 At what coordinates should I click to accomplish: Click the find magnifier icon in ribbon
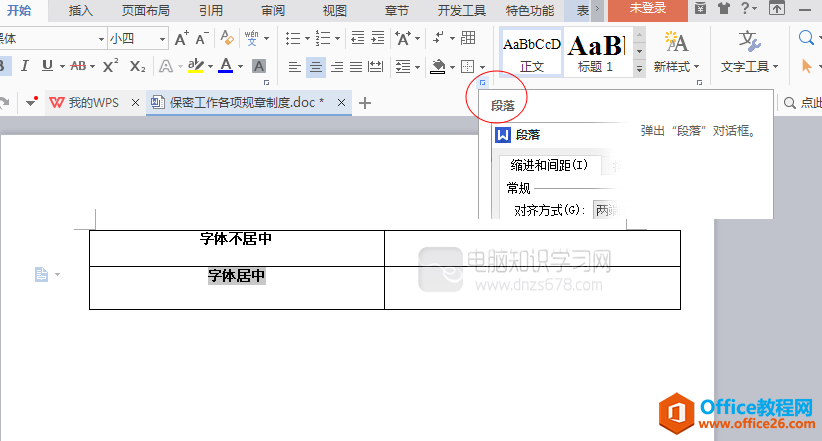(x=806, y=38)
